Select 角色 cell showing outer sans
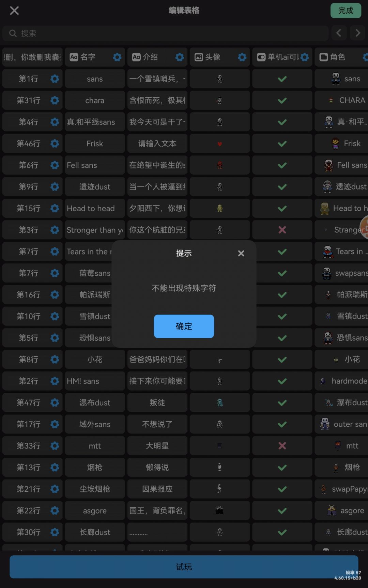368x588 pixels. (341, 424)
